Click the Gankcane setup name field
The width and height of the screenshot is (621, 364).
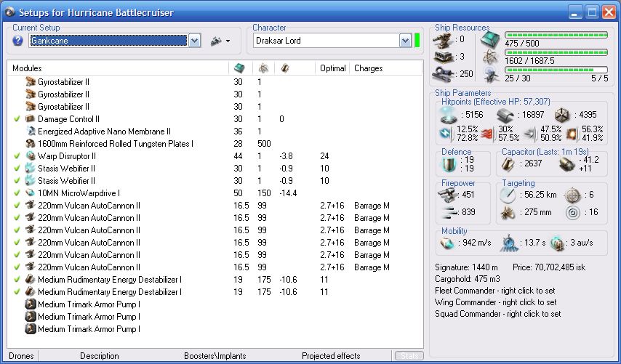108,41
